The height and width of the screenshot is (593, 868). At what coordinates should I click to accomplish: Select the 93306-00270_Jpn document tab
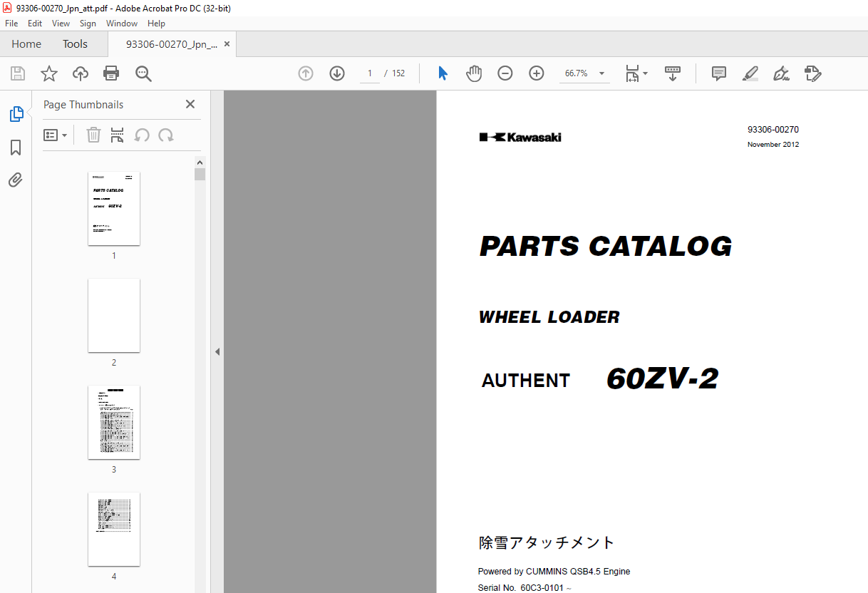tap(171, 44)
